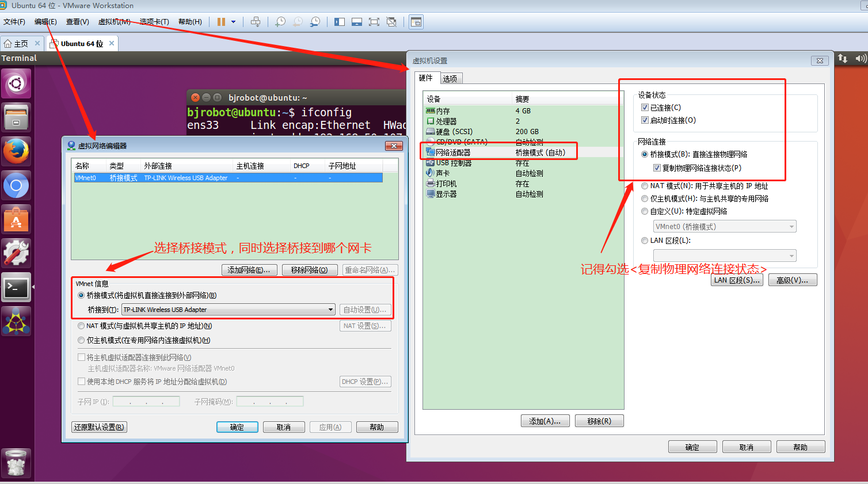Click the terminal window title bjrobot@ubuntu
The image size is (868, 484).
coord(268,98)
